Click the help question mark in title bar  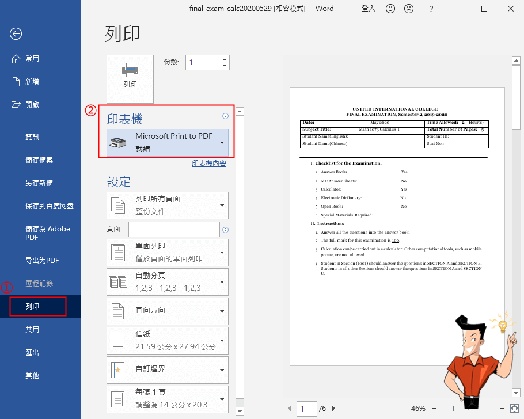431,9
